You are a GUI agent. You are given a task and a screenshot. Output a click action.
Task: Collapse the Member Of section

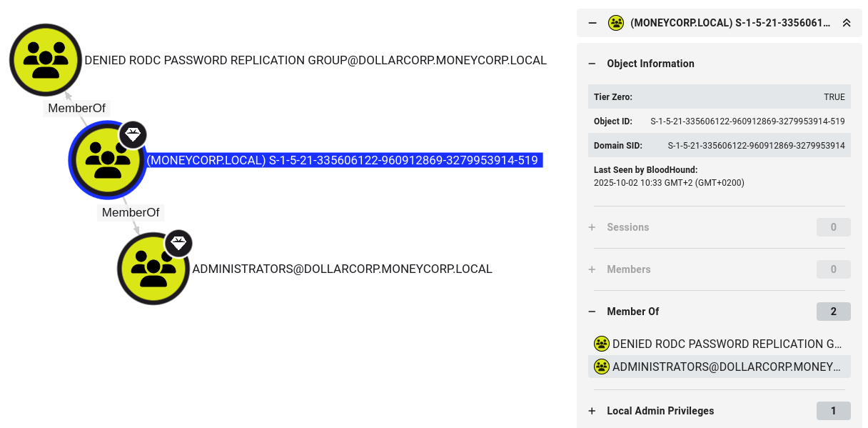click(x=592, y=312)
